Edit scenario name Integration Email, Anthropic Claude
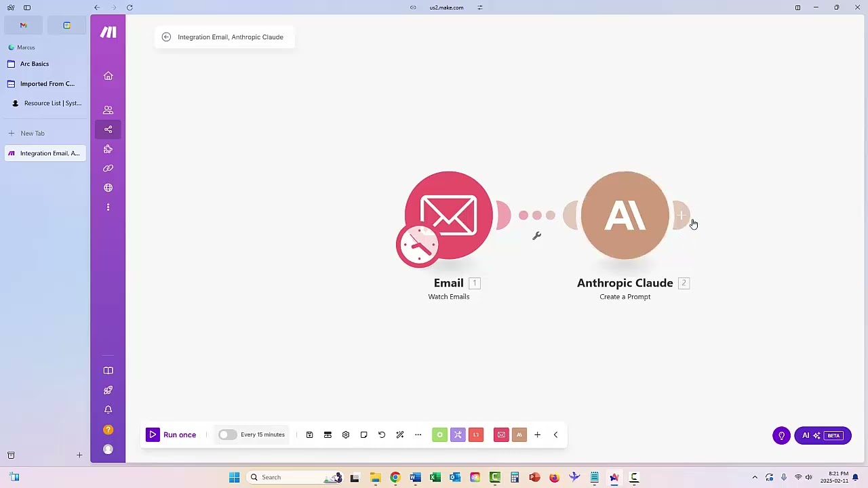Screen dimensions: 868x488 pyautogui.click(x=231, y=37)
